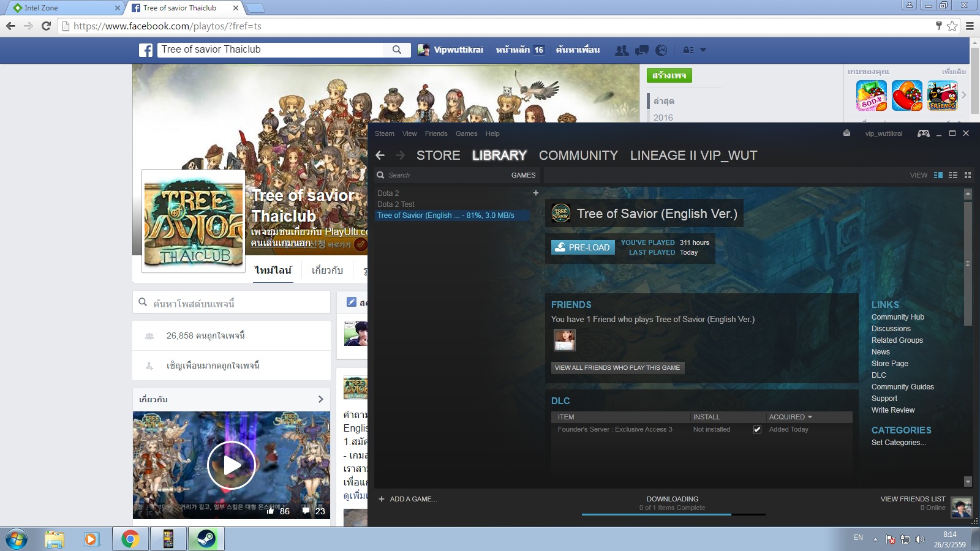Click the friend avatar thumbnail in Steam

[564, 340]
